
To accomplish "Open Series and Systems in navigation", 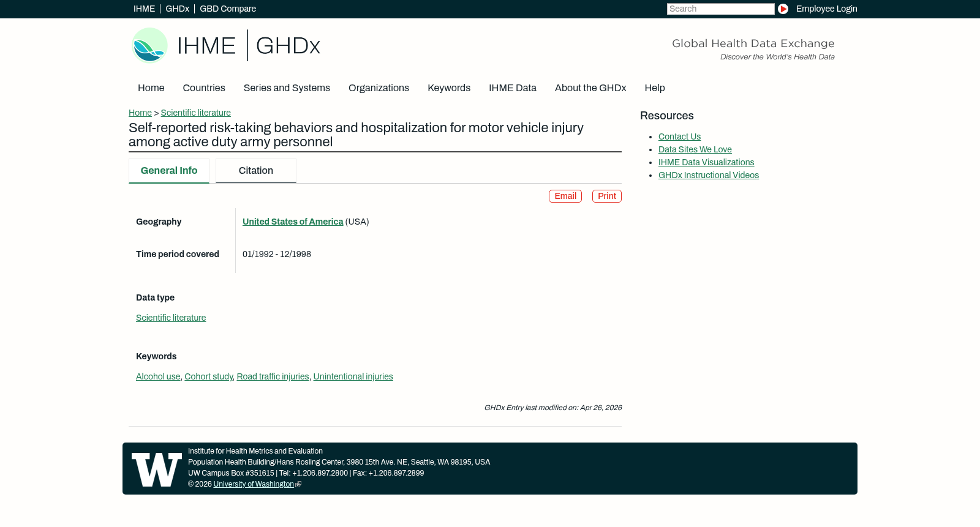I will tap(287, 88).
